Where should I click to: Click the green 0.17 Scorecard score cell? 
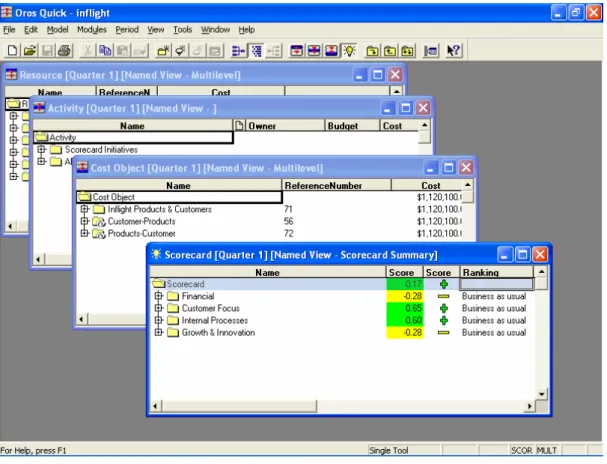[405, 284]
